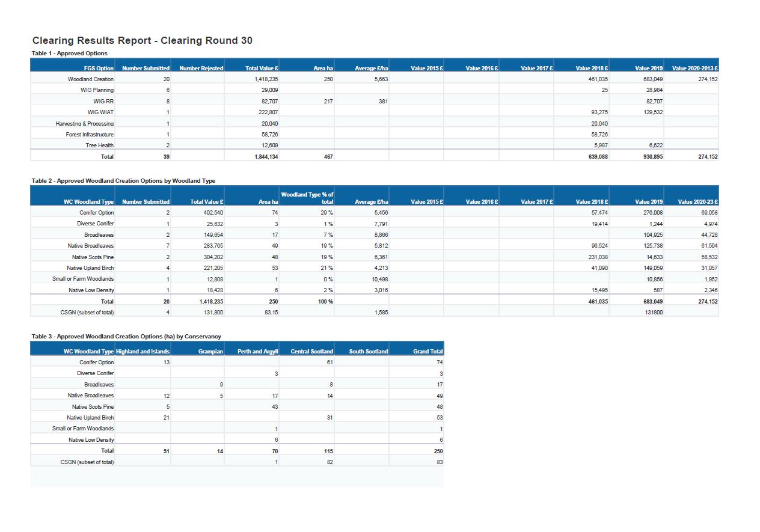760x532 pixels.
Task: Select the 'Small or Farm Woodlands' row in Table 2
Action: [82, 279]
